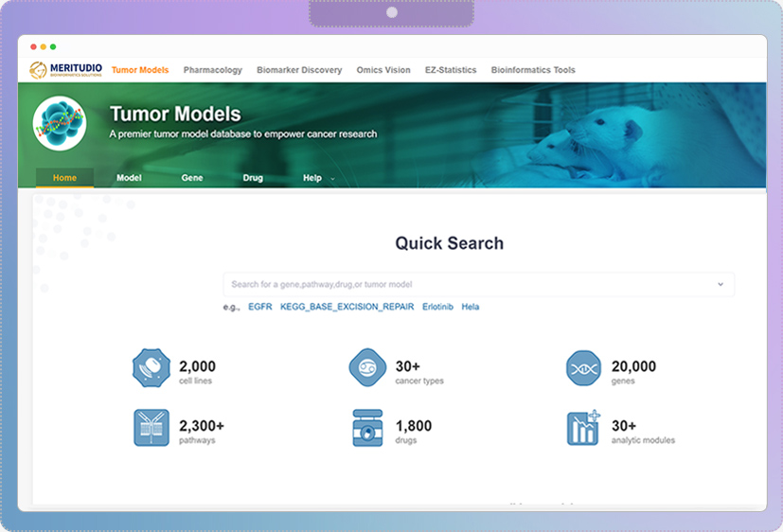
Task: Expand the Quick Search dropdown arrow
Action: pyautogui.click(x=720, y=284)
